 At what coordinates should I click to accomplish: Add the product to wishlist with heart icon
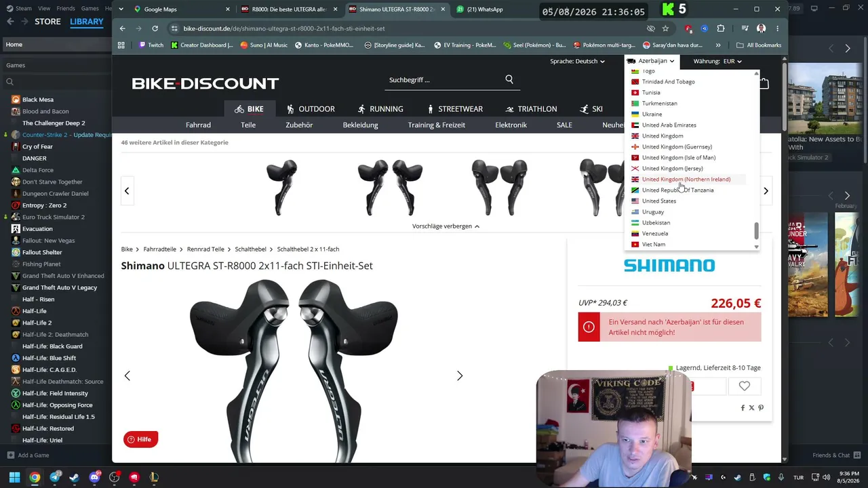[745, 386]
